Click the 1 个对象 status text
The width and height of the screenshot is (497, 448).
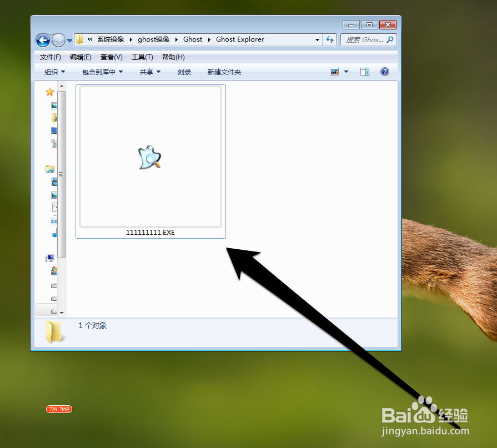pos(93,325)
